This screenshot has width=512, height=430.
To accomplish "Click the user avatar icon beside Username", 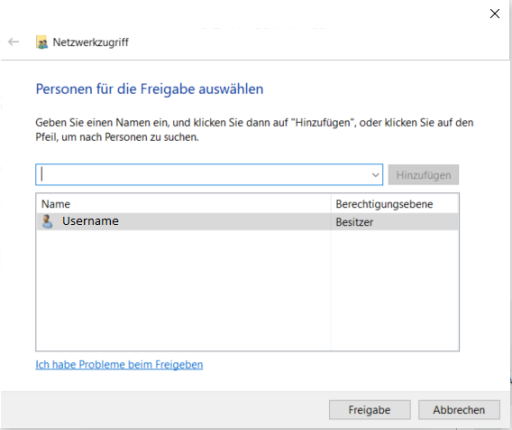I will pos(47,221).
